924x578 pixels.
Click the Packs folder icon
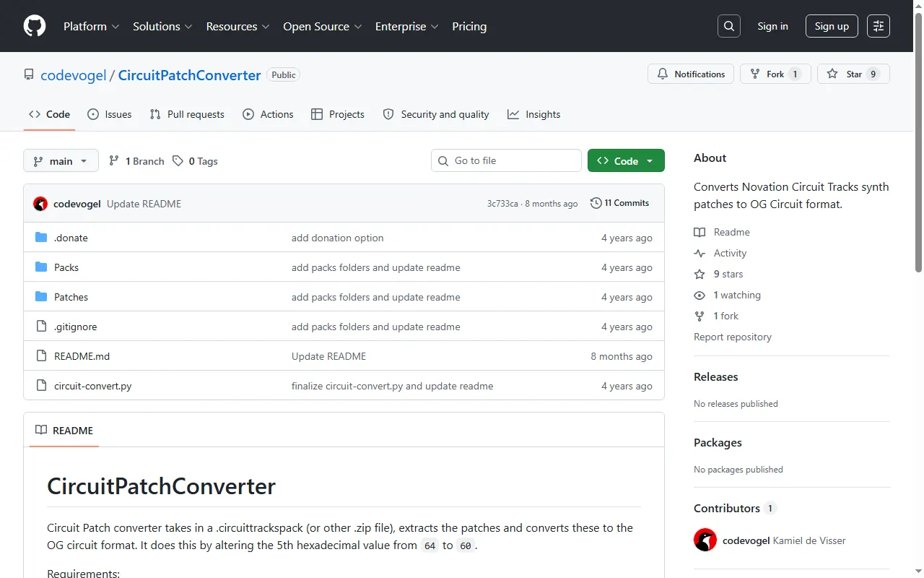point(41,267)
